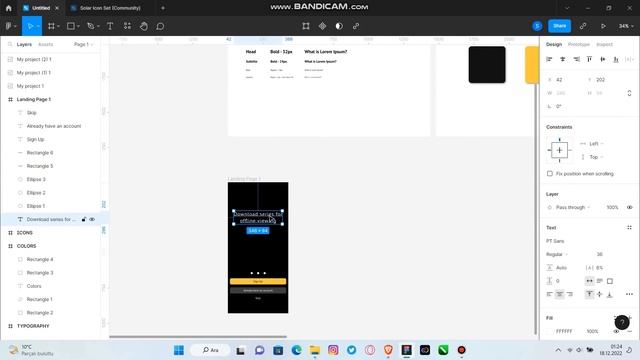Select the Already have an account layer
This screenshot has height=360, width=640.
(x=53, y=126)
